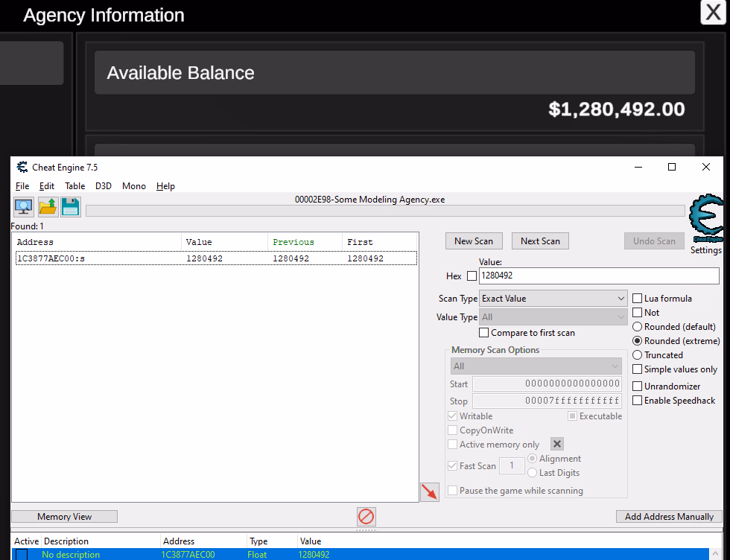Click value 1280492 in address table
Image resolution: width=730 pixels, height=560 pixels.
pos(314,554)
